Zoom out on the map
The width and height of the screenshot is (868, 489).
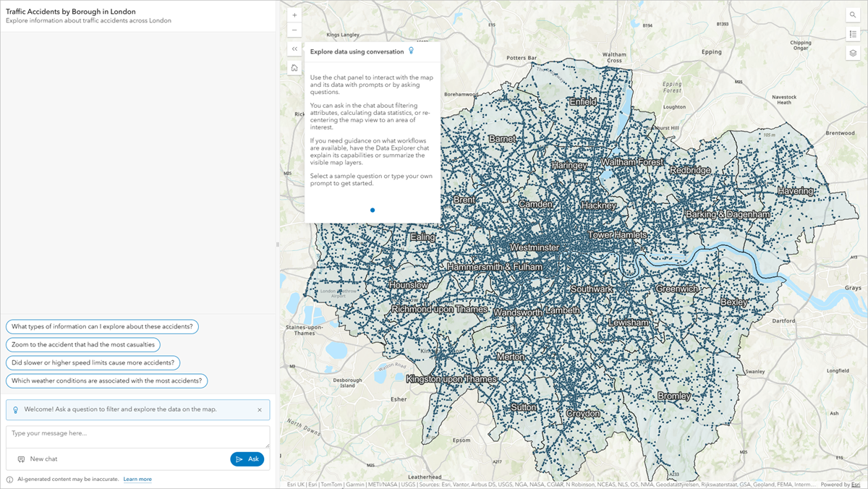[294, 30]
